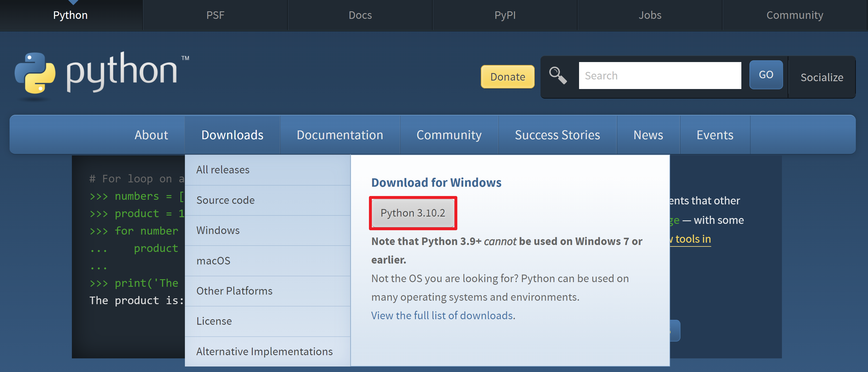
Task: Switch to the PyPI top tab
Action: click(x=505, y=15)
